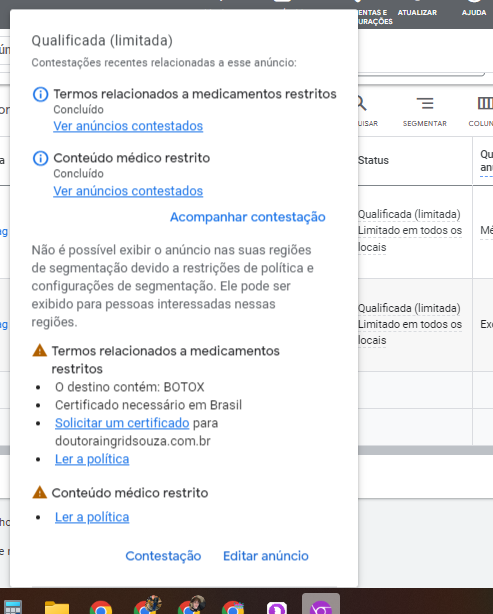Open second Ver anúncios contestados link
The width and height of the screenshot is (493, 614).
(128, 191)
